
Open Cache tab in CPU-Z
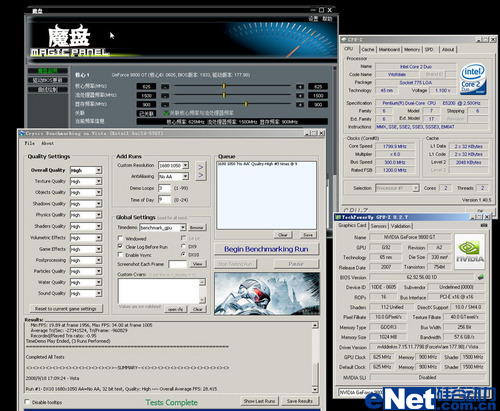tap(368, 50)
